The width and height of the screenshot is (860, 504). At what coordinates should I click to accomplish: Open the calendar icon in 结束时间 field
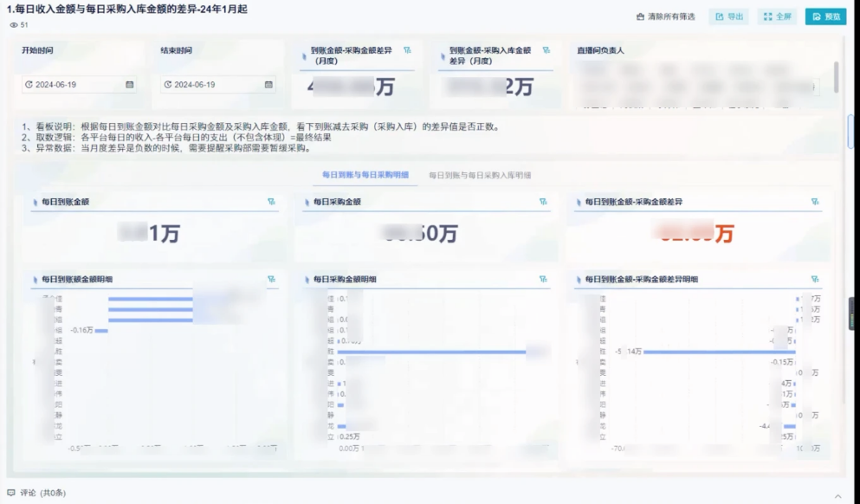coord(268,85)
